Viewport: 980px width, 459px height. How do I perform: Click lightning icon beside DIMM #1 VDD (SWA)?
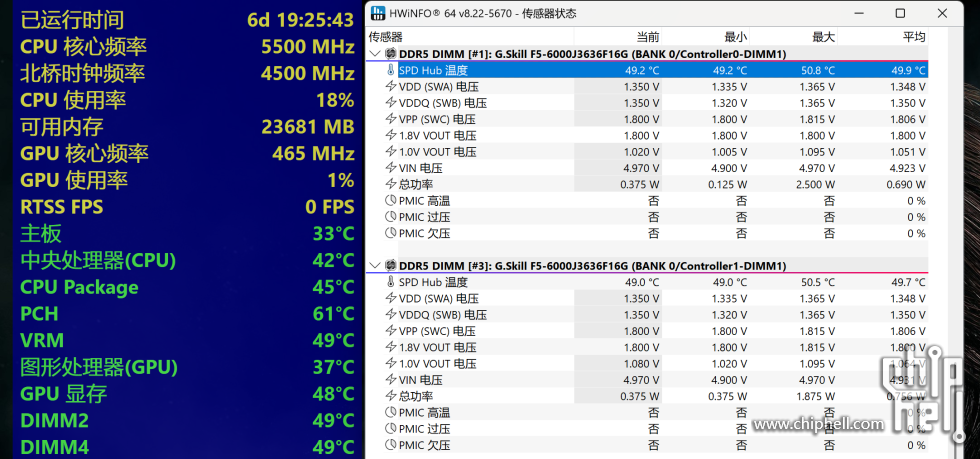tap(391, 86)
